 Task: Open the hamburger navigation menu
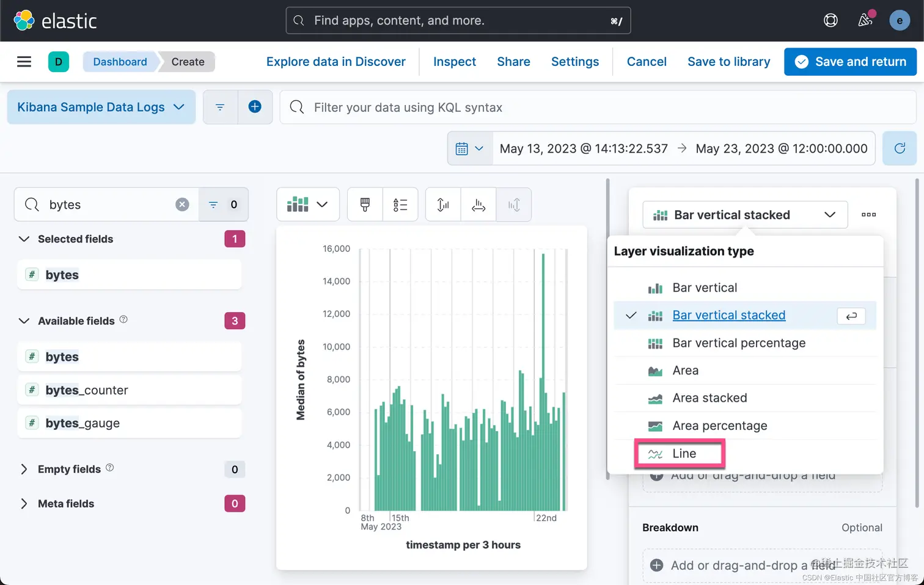pos(24,62)
